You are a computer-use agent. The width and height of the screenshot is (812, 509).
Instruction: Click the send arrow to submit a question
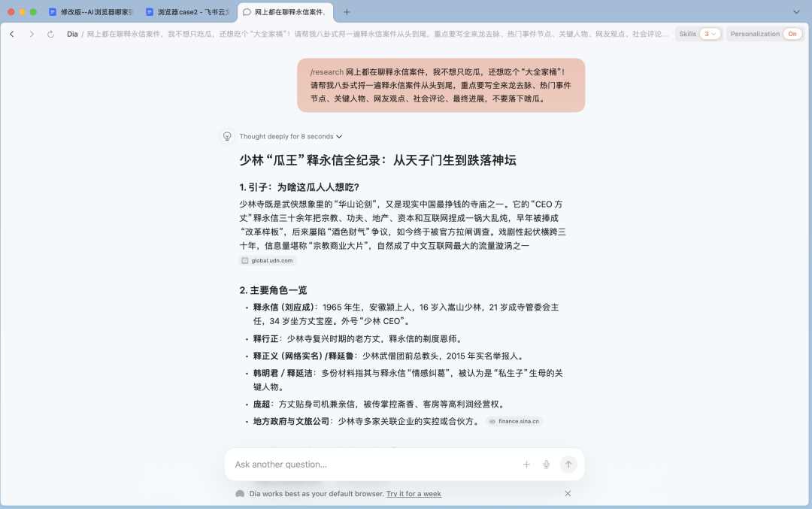pyautogui.click(x=568, y=464)
